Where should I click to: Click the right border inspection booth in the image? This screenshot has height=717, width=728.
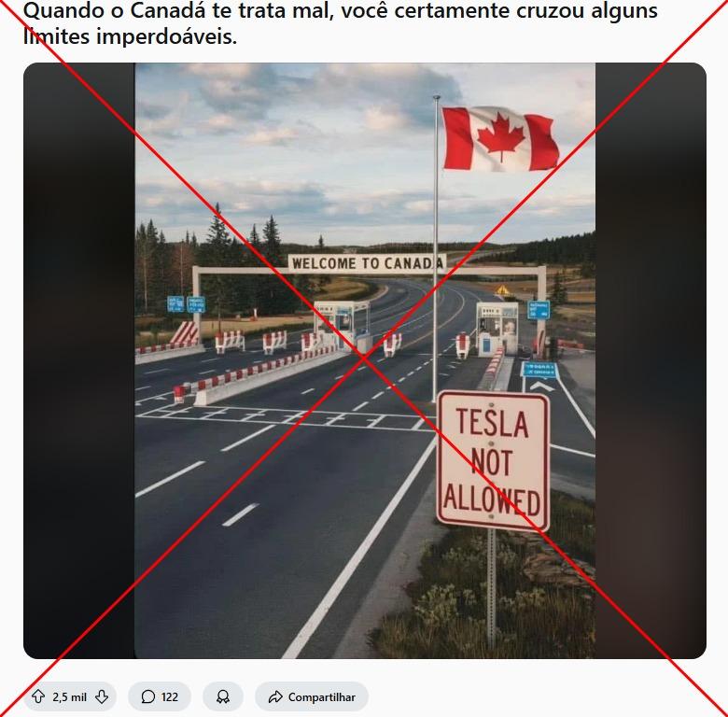[497, 329]
